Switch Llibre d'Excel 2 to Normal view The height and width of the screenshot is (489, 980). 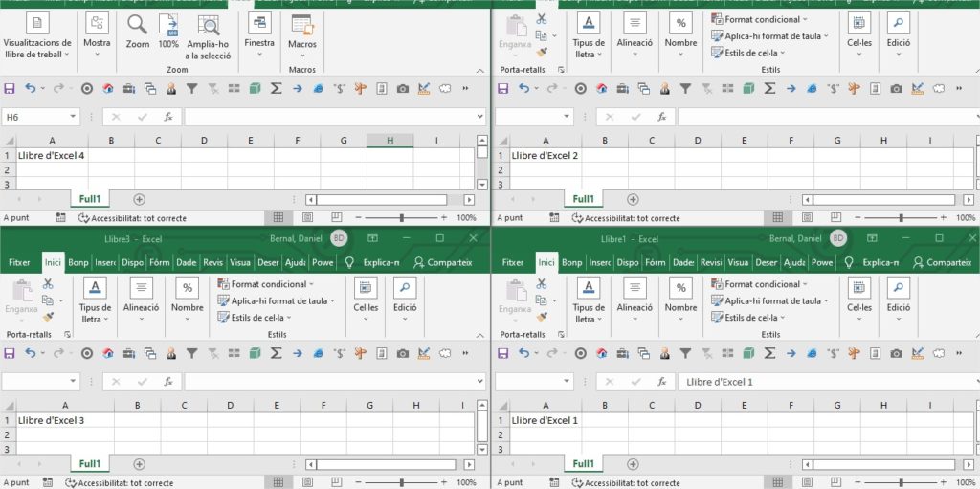(777, 217)
